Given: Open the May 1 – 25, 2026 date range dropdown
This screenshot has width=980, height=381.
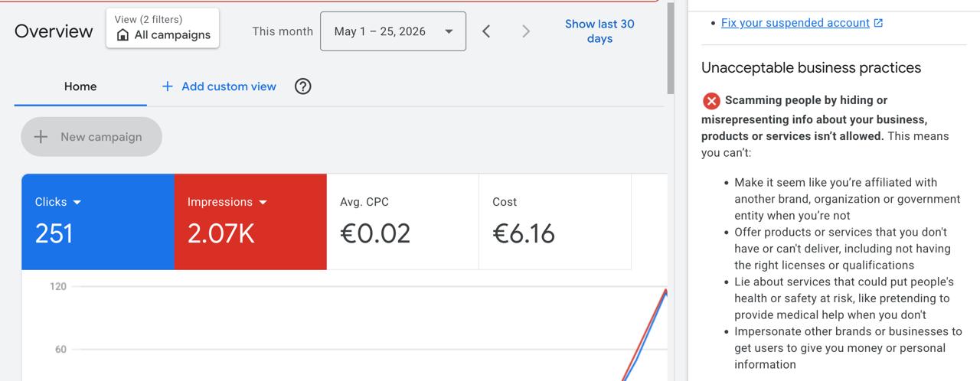Looking at the screenshot, I should (393, 31).
